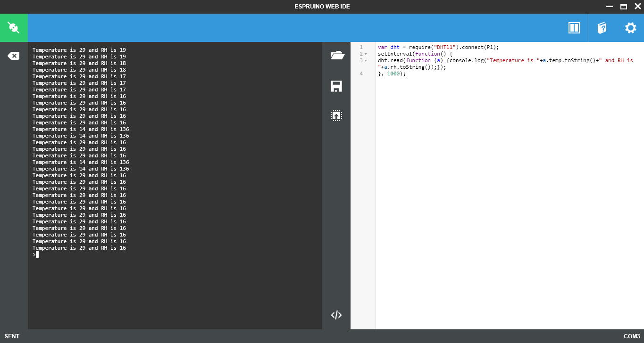The height and width of the screenshot is (343, 644).
Task: Click the green connect/disconnect plug icon
Action: (x=14, y=28)
